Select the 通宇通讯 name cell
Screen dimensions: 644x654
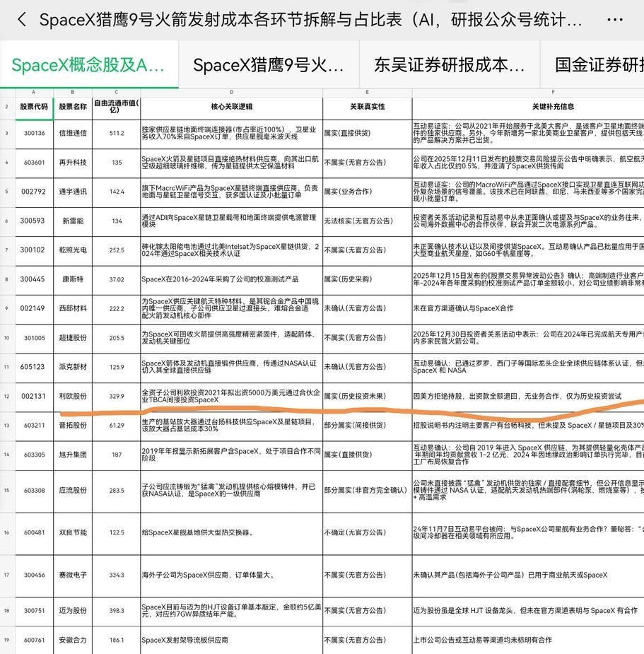click(73, 192)
